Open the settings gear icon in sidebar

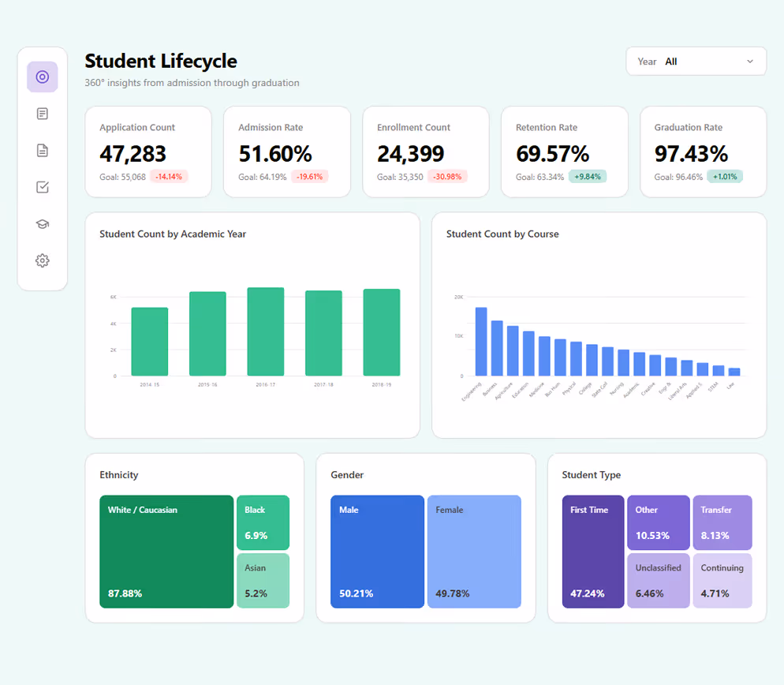(43, 260)
